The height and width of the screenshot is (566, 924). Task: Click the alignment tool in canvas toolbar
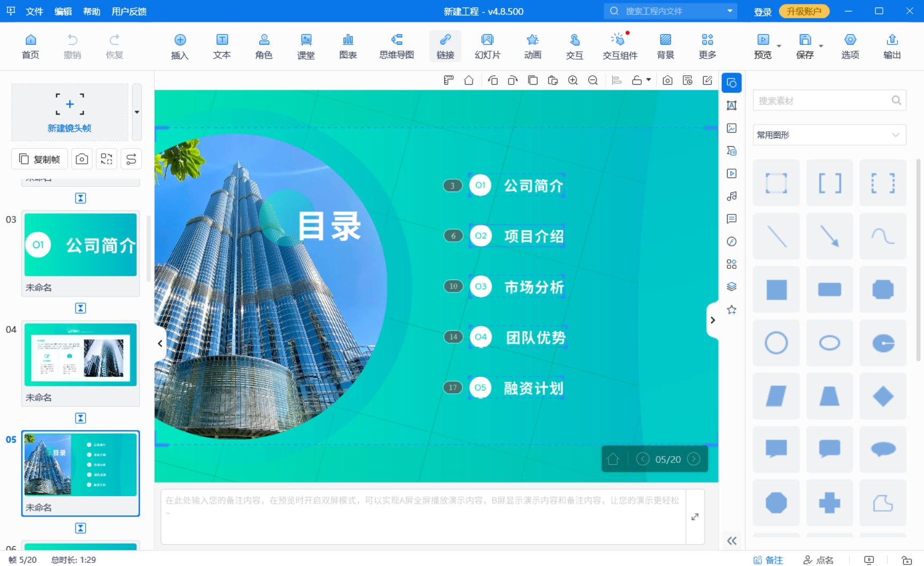(x=617, y=81)
